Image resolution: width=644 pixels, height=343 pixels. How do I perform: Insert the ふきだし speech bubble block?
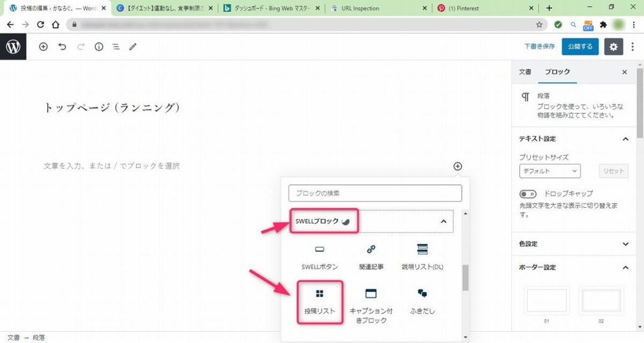422,300
